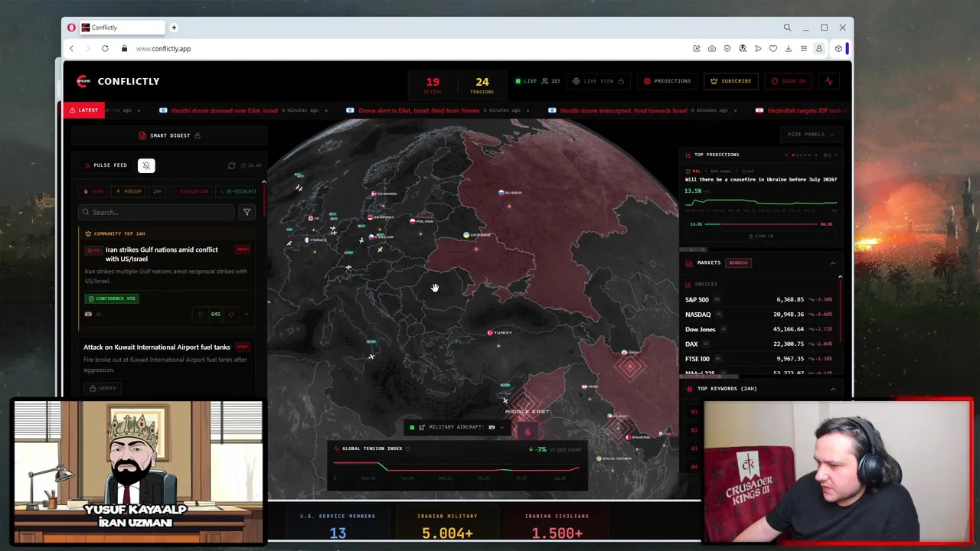Screen dimensions: 980x551
Task: Upvote the Iran strikes story
Action: (201, 314)
